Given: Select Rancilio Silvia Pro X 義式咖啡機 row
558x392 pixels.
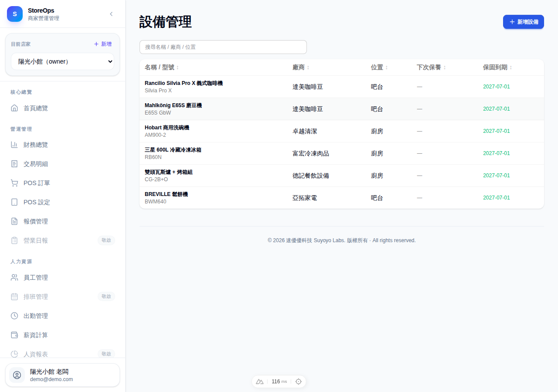Looking at the screenshot, I should click(342, 87).
